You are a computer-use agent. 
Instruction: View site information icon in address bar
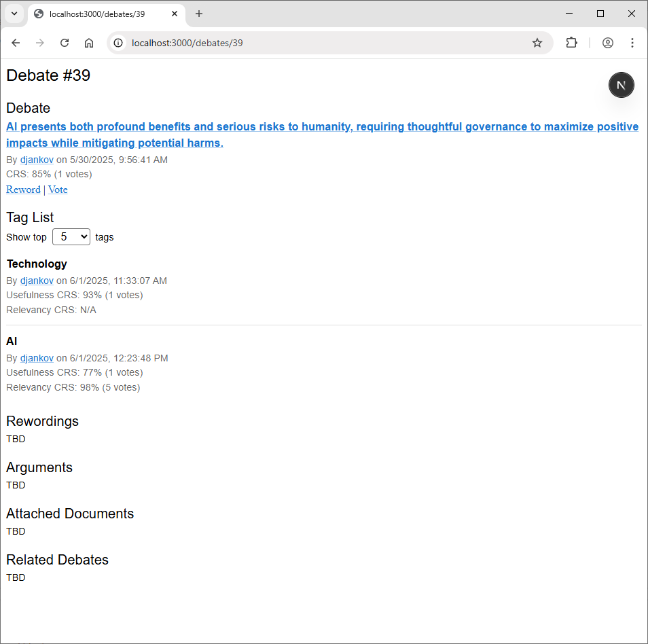pyautogui.click(x=118, y=43)
